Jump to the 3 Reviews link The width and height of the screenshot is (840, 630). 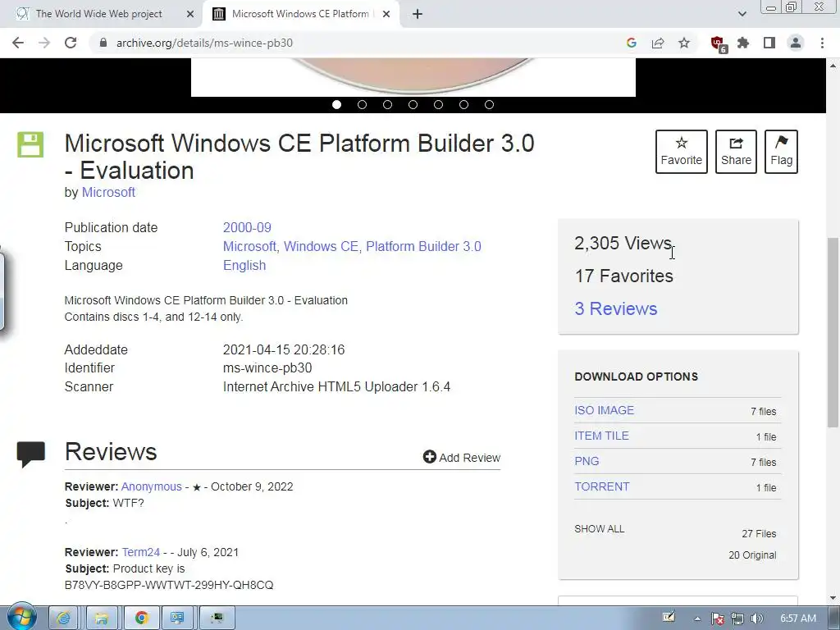tap(615, 308)
